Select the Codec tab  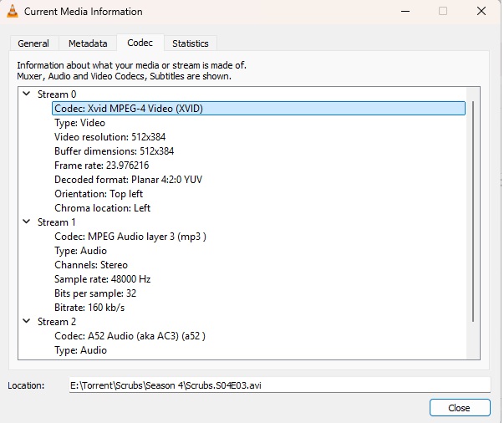(140, 43)
